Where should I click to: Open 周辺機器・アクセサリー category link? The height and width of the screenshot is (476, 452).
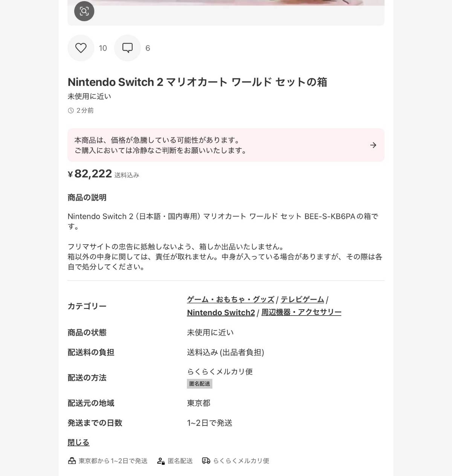pyautogui.click(x=301, y=312)
